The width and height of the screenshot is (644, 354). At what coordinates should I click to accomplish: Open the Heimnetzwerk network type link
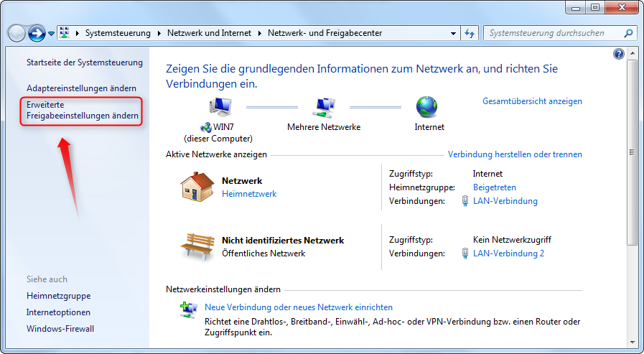[x=249, y=194]
